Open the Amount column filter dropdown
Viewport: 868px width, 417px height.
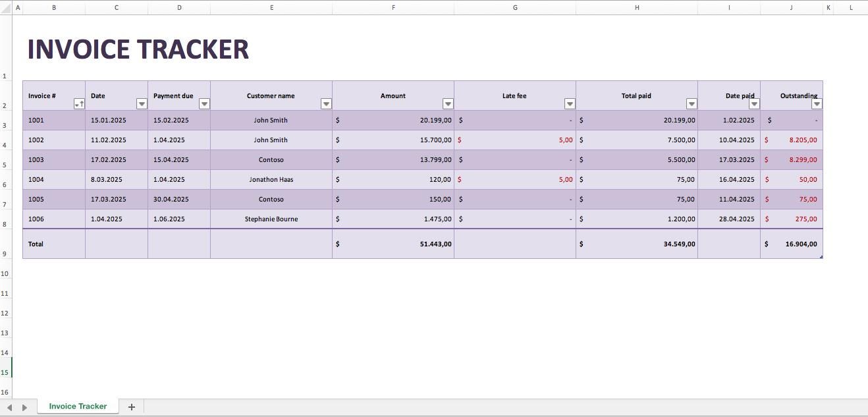coord(448,104)
